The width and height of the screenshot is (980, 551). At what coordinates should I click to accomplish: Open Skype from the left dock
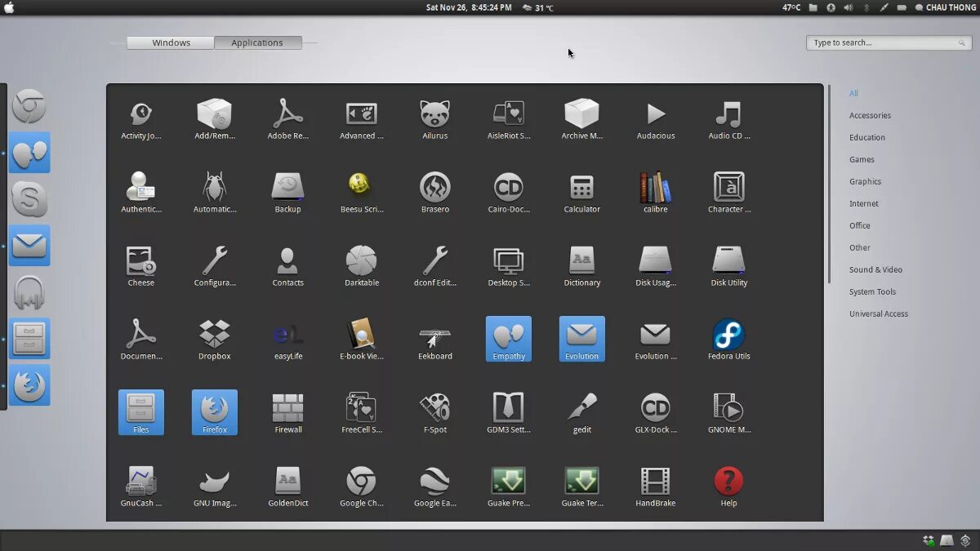(x=29, y=199)
